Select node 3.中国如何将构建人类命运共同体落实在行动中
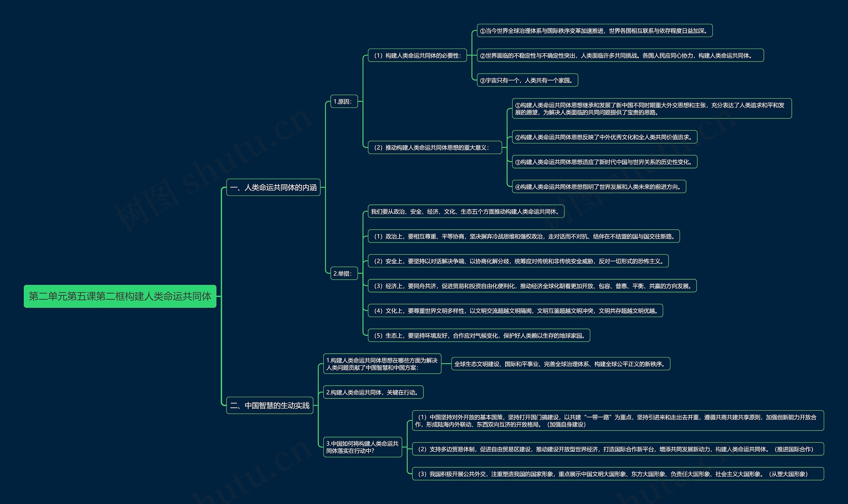The width and height of the screenshot is (848, 504). tap(362, 447)
